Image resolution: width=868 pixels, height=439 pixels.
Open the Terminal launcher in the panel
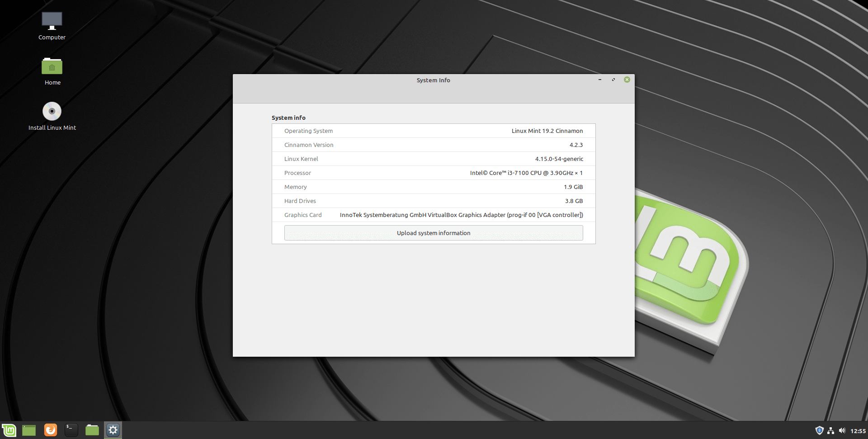[71, 430]
